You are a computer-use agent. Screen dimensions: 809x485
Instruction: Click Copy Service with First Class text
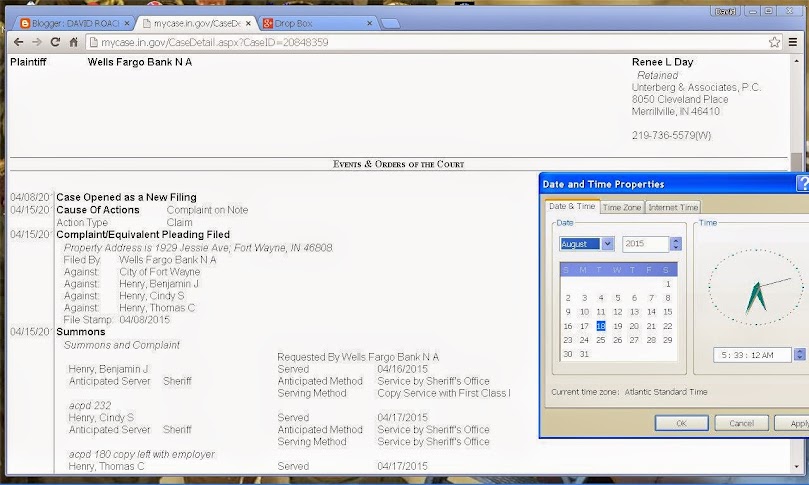click(444, 393)
